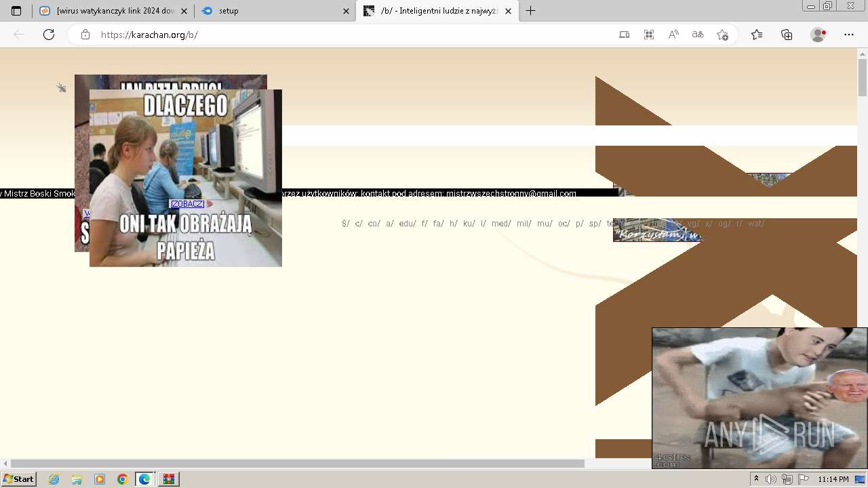The height and width of the screenshot is (488, 868).
Task: Open the browser profile menu
Action: (818, 35)
